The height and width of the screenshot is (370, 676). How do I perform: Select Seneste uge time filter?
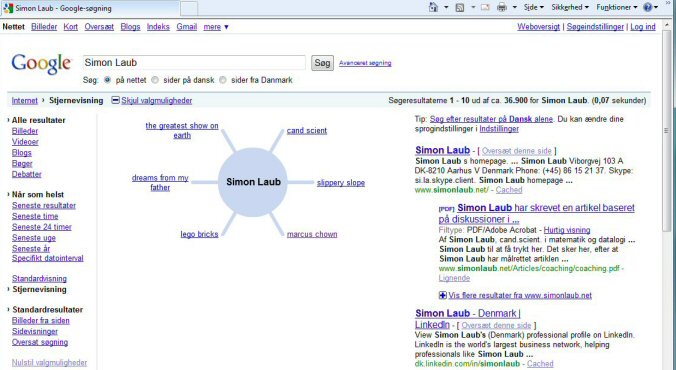[x=34, y=238]
